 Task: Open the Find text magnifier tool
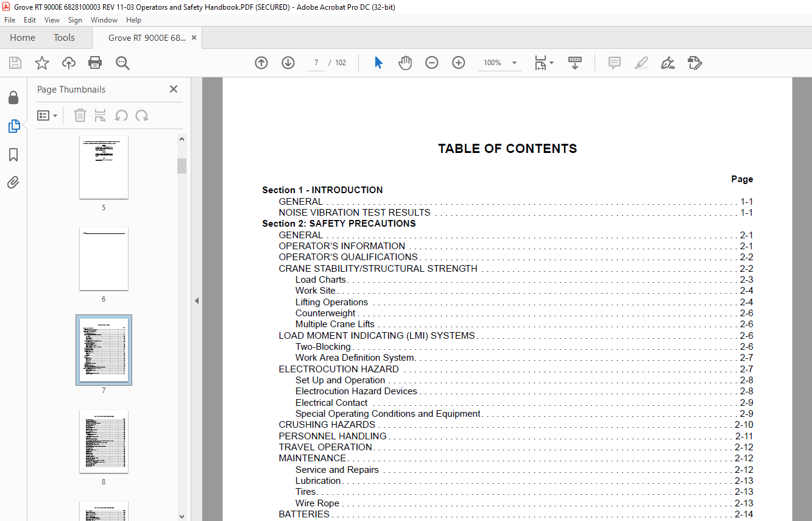[122, 63]
